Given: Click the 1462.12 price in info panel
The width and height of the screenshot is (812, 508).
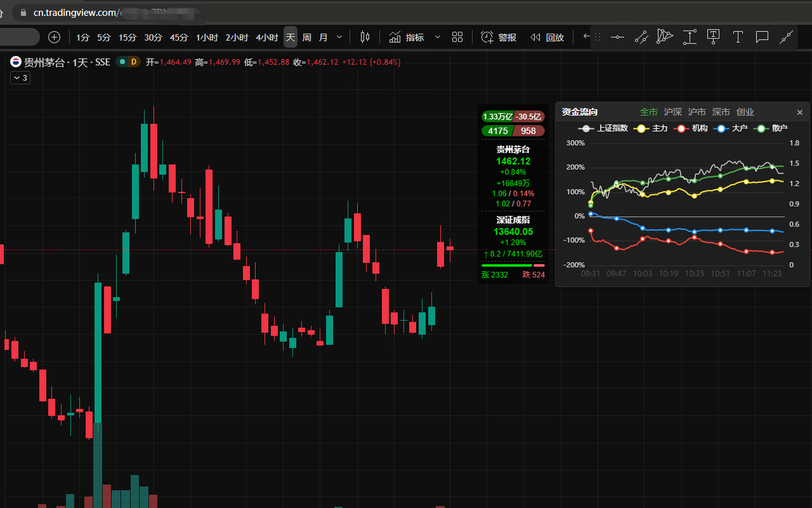Looking at the screenshot, I should coord(513,161).
